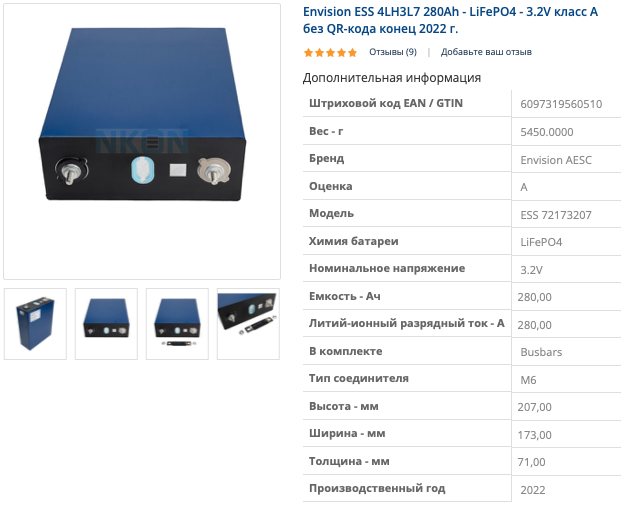Image resolution: width=640 pixels, height=517 pixels.
Task: Select the third thumbnail with busbar below battery
Action: click(x=177, y=324)
